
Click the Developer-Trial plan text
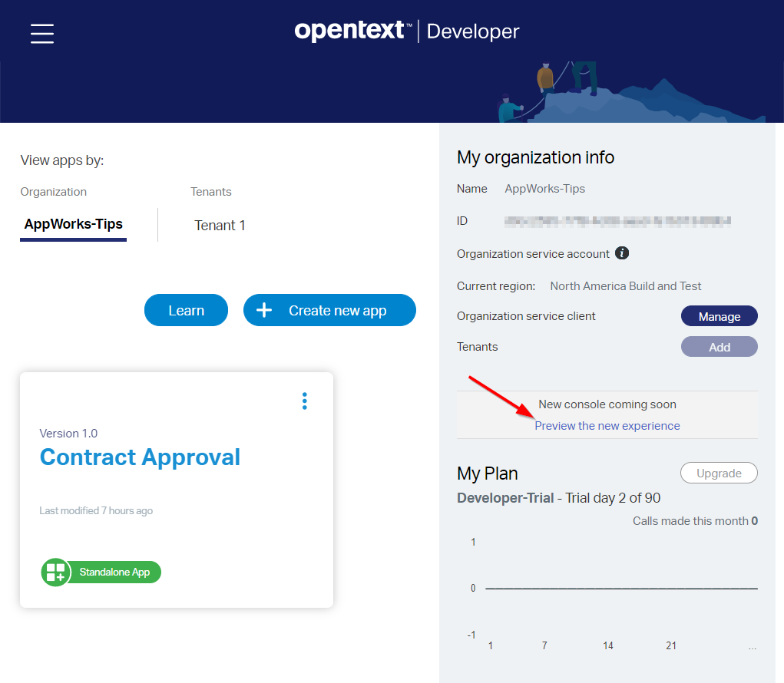505,498
